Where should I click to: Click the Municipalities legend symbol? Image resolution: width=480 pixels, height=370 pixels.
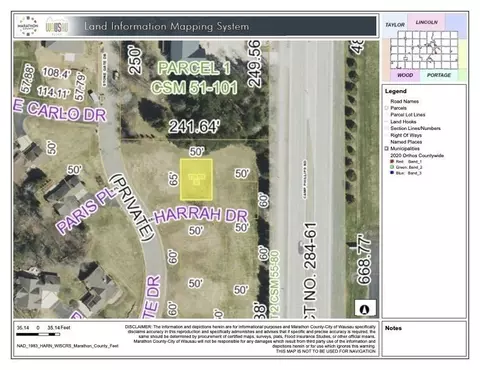tap(387, 148)
